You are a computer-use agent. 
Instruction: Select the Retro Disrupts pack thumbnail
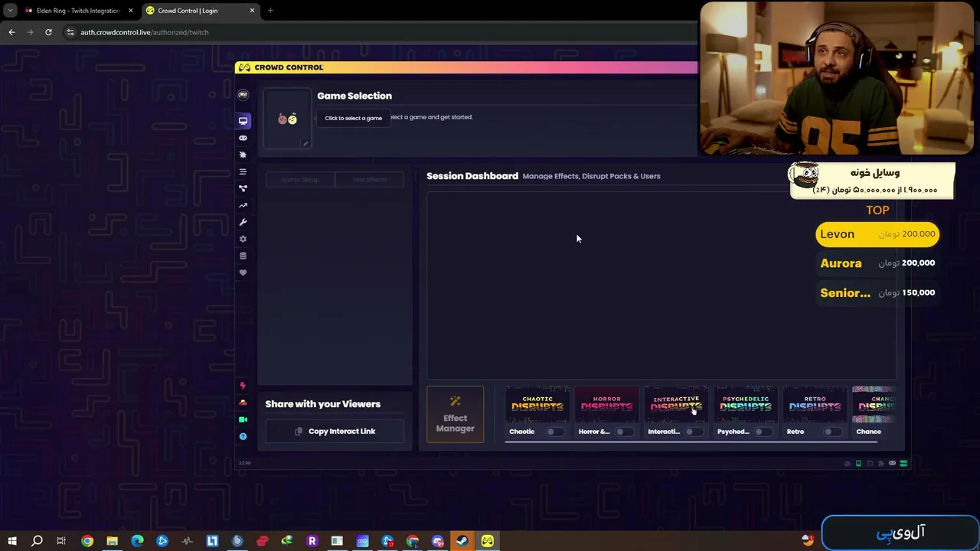815,405
